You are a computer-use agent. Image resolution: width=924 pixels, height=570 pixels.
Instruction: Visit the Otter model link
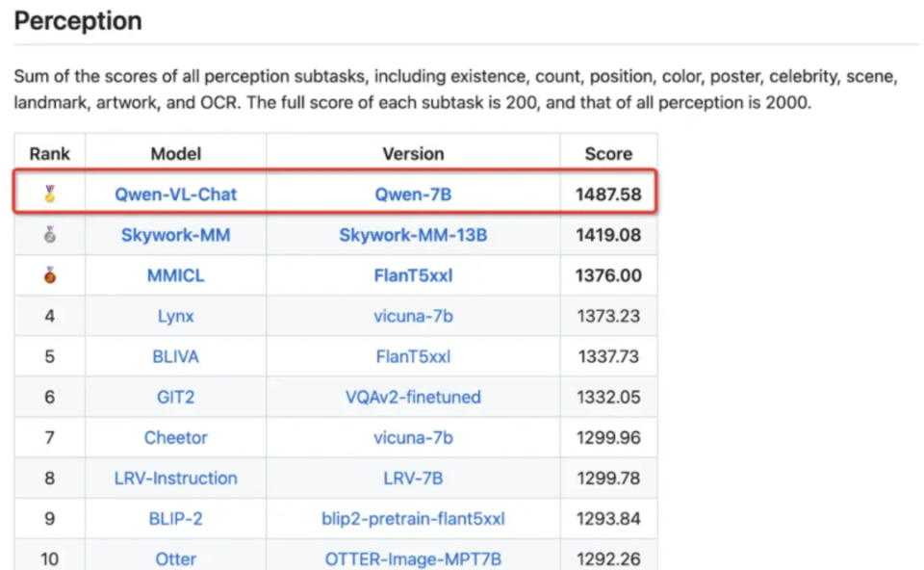[175, 558]
